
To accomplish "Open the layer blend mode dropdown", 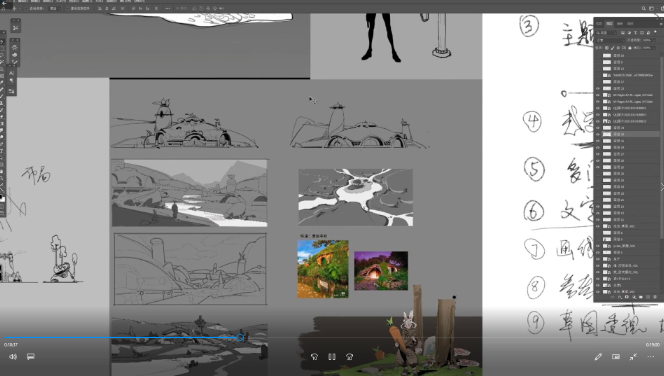I will [610, 40].
